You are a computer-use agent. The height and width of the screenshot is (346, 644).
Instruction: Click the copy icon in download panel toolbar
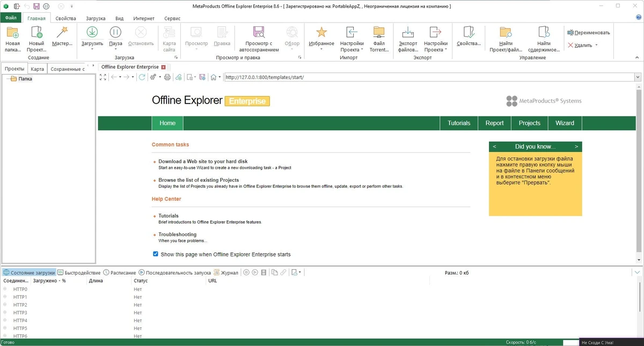(x=275, y=273)
